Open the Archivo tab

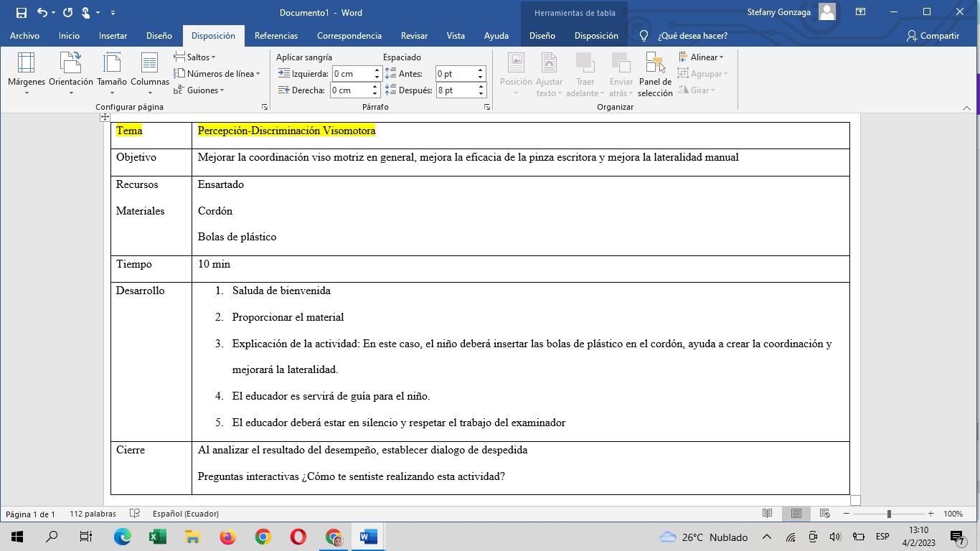24,35
